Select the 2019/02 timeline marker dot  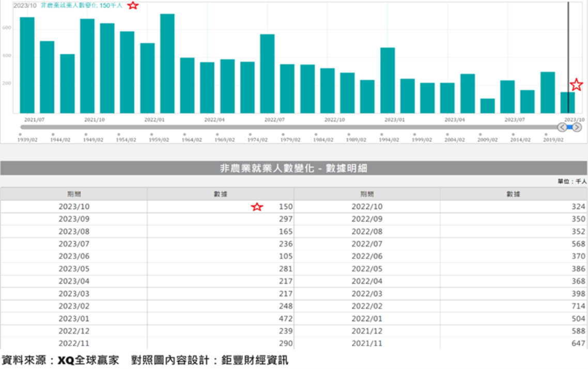pos(546,134)
